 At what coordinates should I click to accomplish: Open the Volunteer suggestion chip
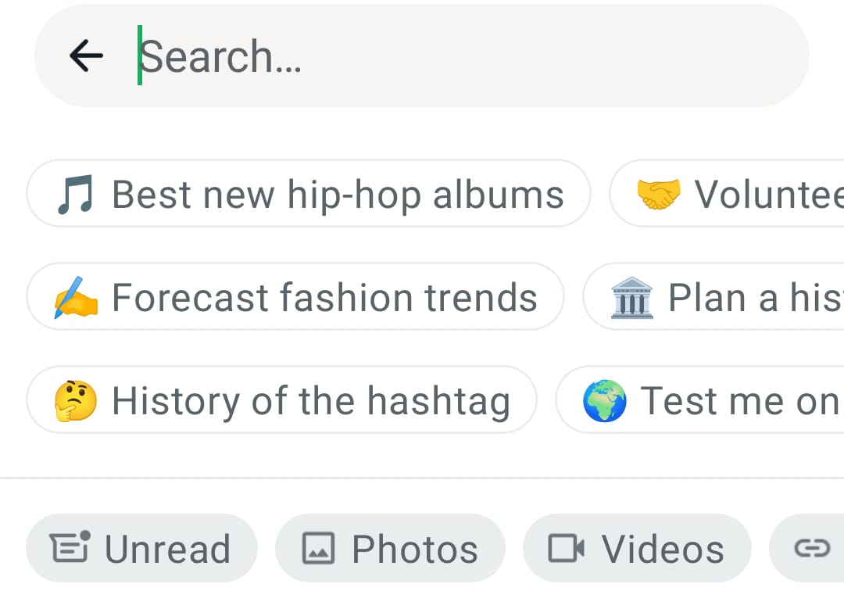pyautogui.click(x=766, y=194)
